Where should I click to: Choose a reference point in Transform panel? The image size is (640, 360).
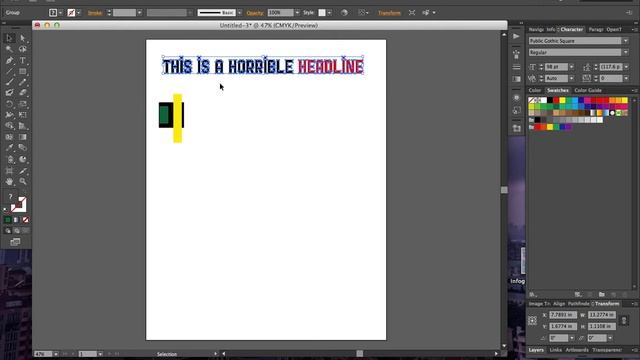[532, 321]
